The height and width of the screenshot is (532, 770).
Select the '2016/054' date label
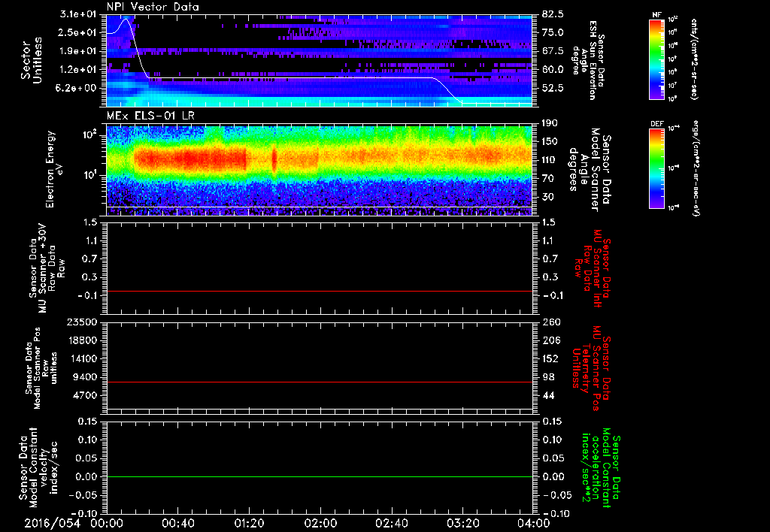pos(52,523)
